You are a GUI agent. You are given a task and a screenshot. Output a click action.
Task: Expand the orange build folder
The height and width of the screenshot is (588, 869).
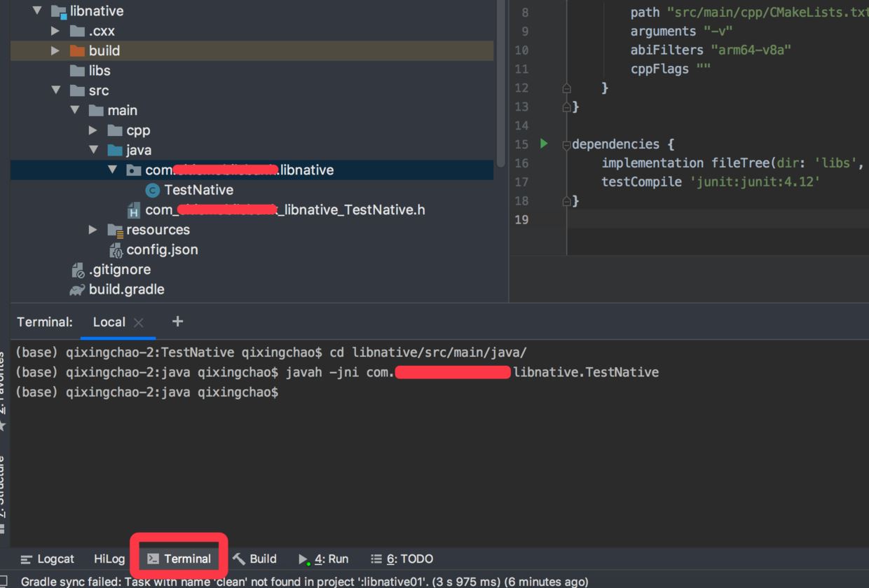[x=55, y=50]
